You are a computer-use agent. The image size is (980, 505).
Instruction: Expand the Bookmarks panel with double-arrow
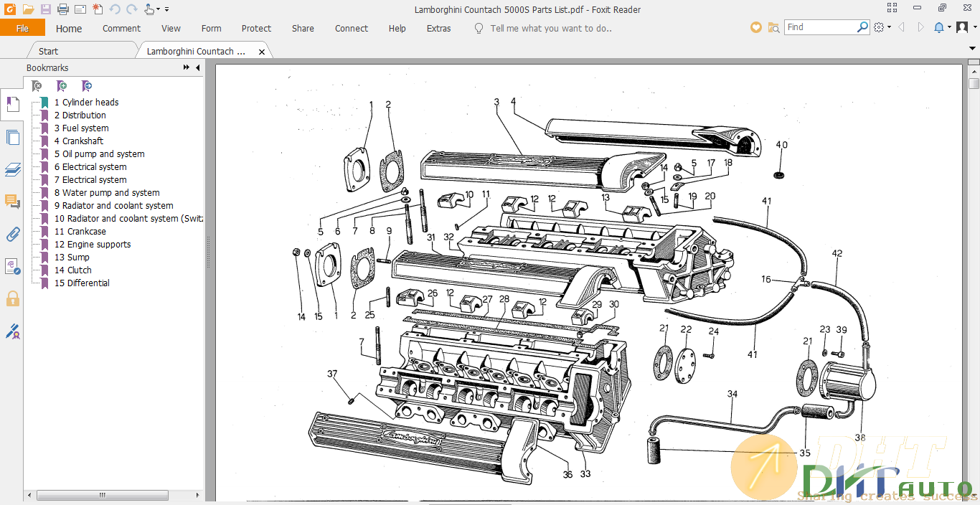187,67
